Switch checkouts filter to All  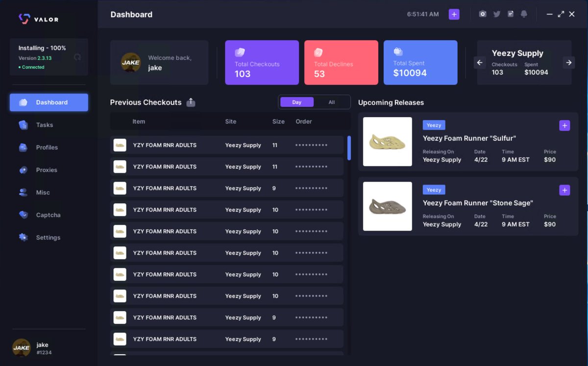[332, 102]
